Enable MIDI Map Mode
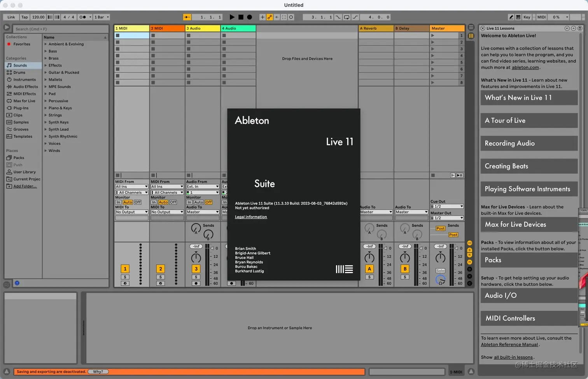This screenshot has height=379, width=588. (x=541, y=17)
